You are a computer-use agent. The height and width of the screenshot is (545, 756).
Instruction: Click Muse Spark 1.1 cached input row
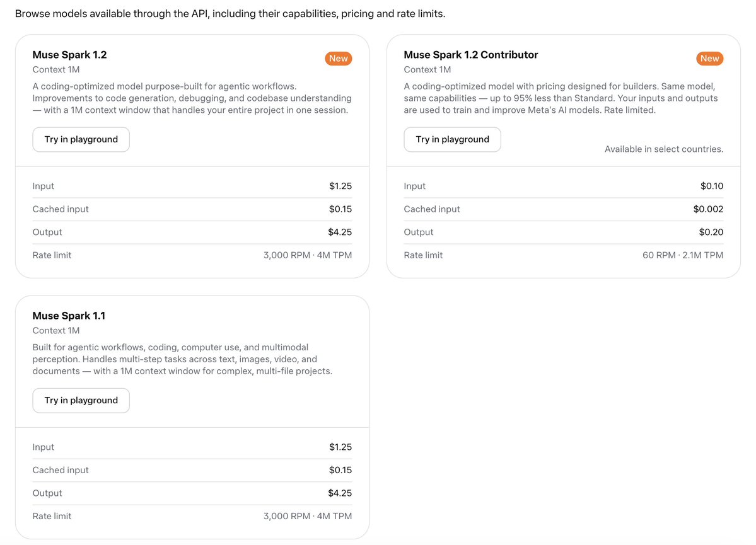coord(192,470)
